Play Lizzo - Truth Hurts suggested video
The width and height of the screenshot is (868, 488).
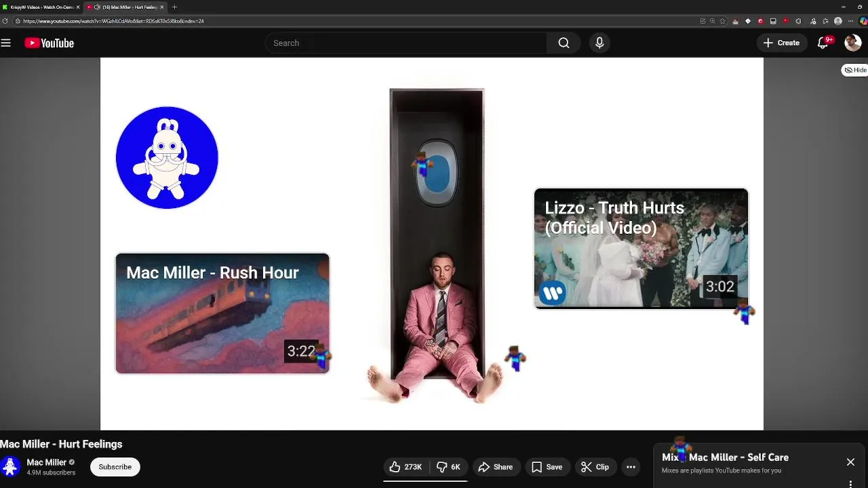(x=641, y=249)
